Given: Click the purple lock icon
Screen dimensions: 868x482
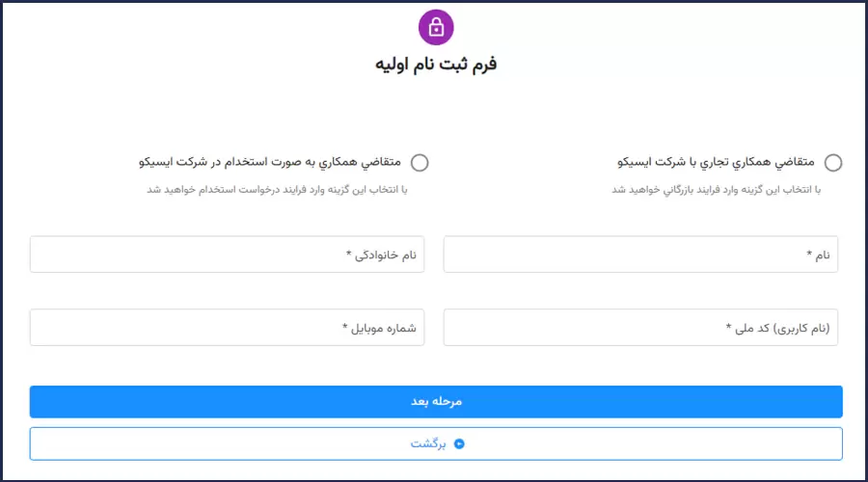Looking at the screenshot, I should coord(436,27).
